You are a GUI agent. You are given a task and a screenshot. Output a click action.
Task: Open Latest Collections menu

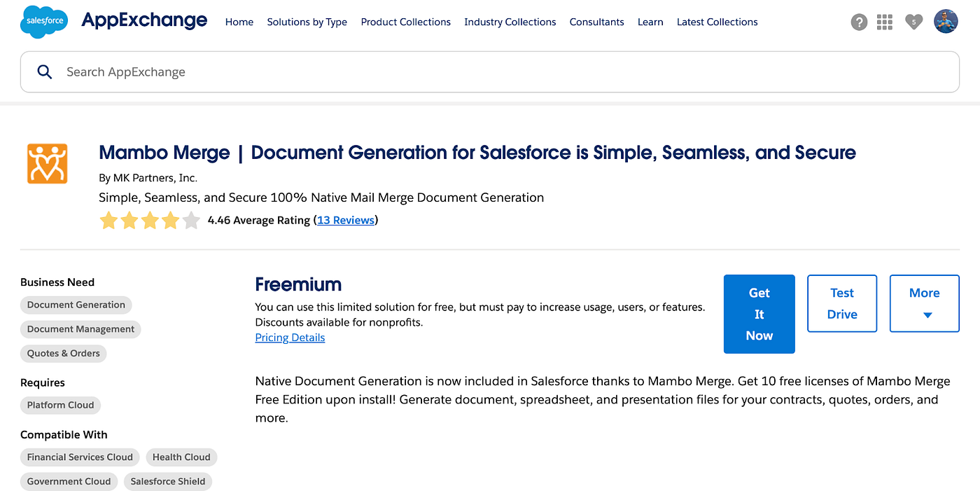click(x=717, y=22)
